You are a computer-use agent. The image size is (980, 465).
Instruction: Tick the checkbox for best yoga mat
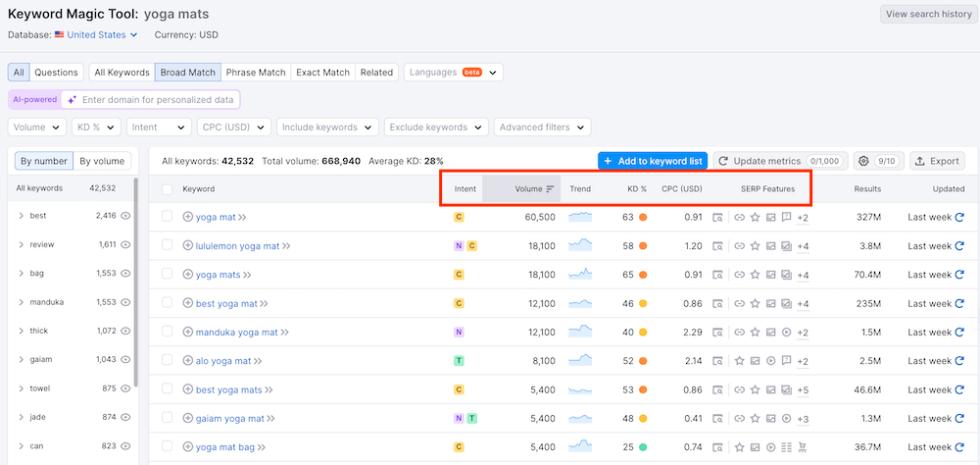(167, 304)
